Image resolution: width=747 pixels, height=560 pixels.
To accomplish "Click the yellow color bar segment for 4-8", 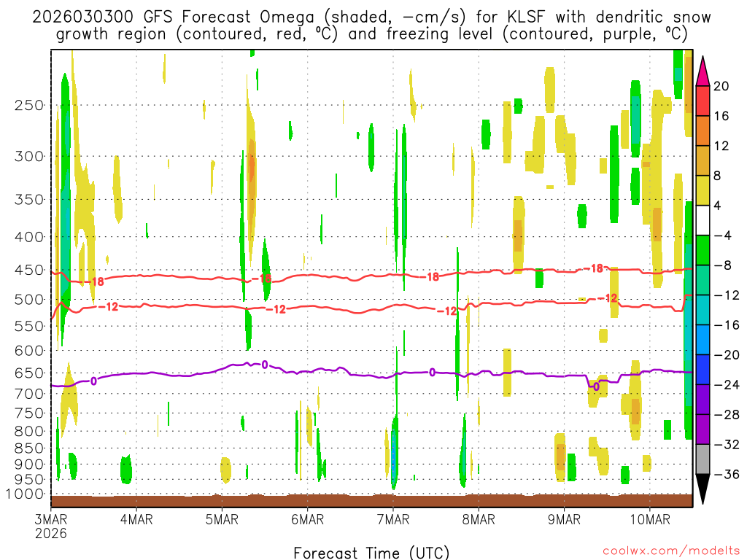I will point(703,190).
